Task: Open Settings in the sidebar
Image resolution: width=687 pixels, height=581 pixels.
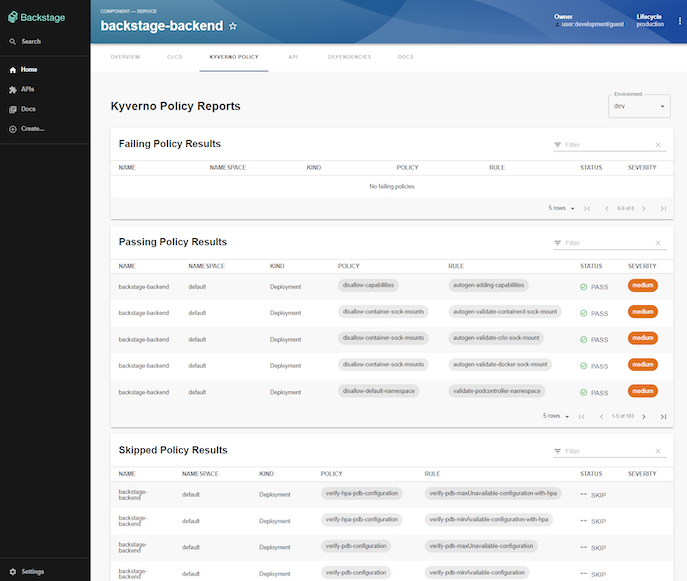Action: pyautogui.click(x=32, y=571)
